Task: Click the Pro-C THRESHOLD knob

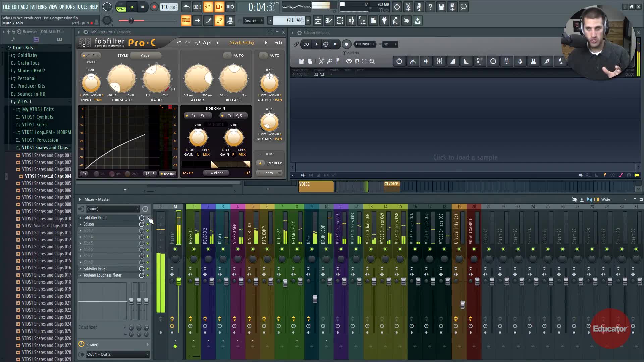Action: (x=121, y=79)
